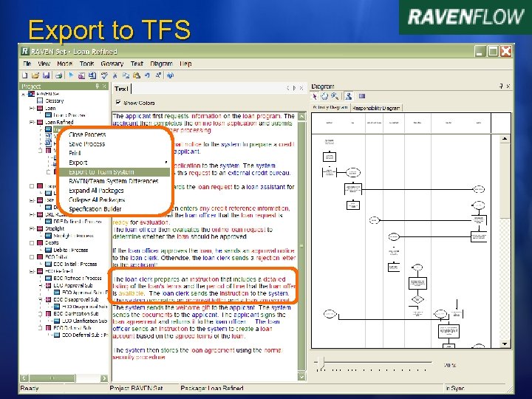The width and height of the screenshot is (532, 399).
Task: Select the zoom magnifier tool in Diagram panel
Action: [x=335, y=96]
